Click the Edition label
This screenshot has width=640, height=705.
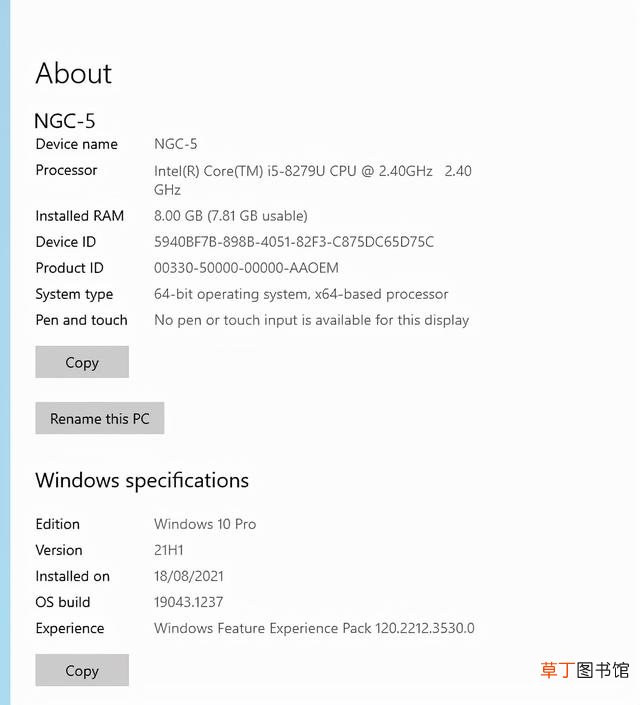[58, 524]
